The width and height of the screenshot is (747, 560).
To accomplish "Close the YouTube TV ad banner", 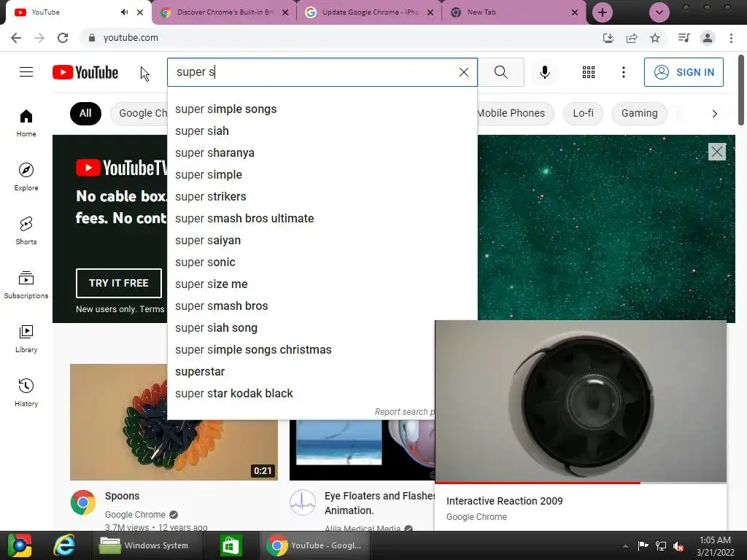I will 717,152.
